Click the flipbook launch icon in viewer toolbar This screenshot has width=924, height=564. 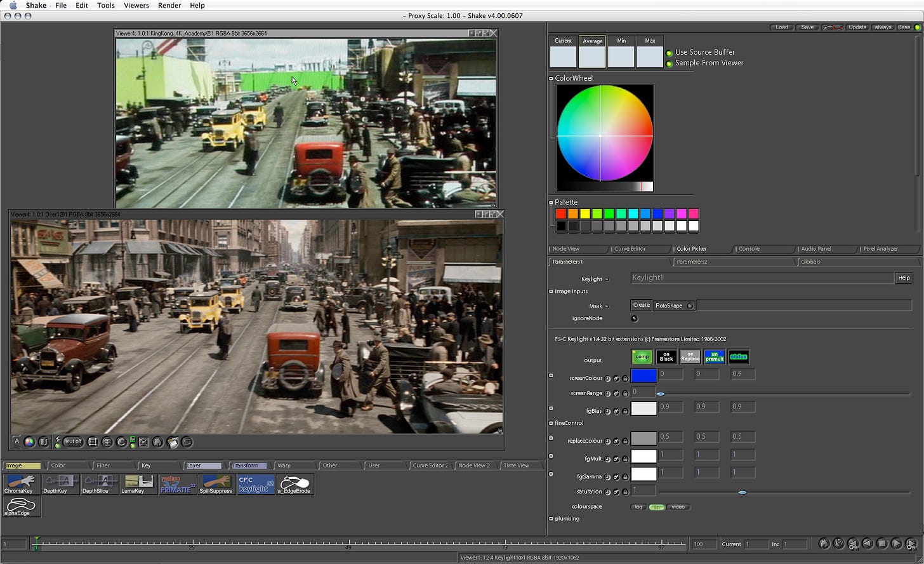click(x=172, y=441)
